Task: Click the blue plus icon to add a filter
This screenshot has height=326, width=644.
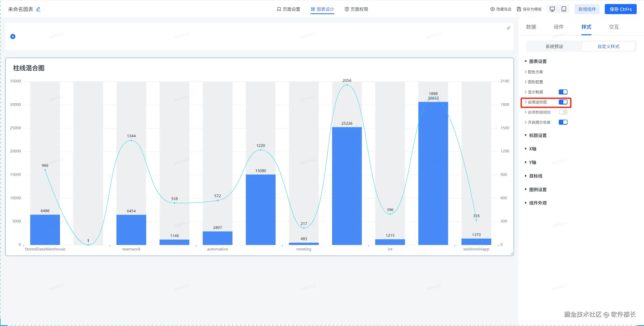Action: (13, 37)
